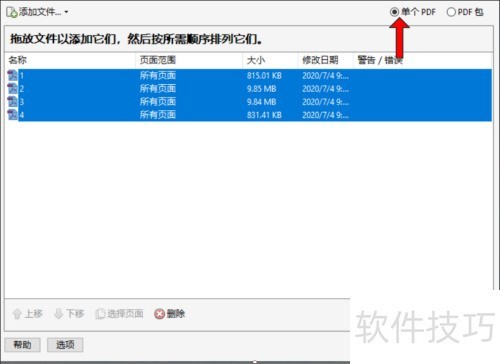The image size is (500, 364).
Task: Click the PDF icon of file 1
Action: click(13, 75)
